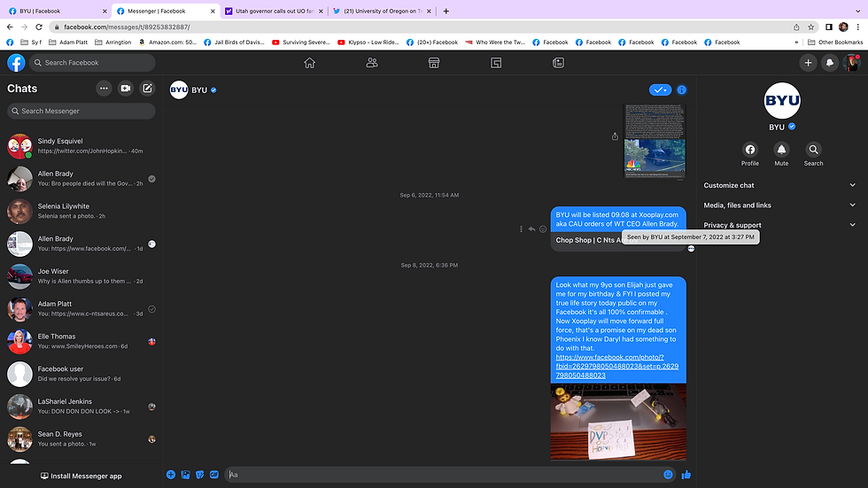The height and width of the screenshot is (488, 868).
Task: Open BYU Profile from side panel
Action: (750, 154)
